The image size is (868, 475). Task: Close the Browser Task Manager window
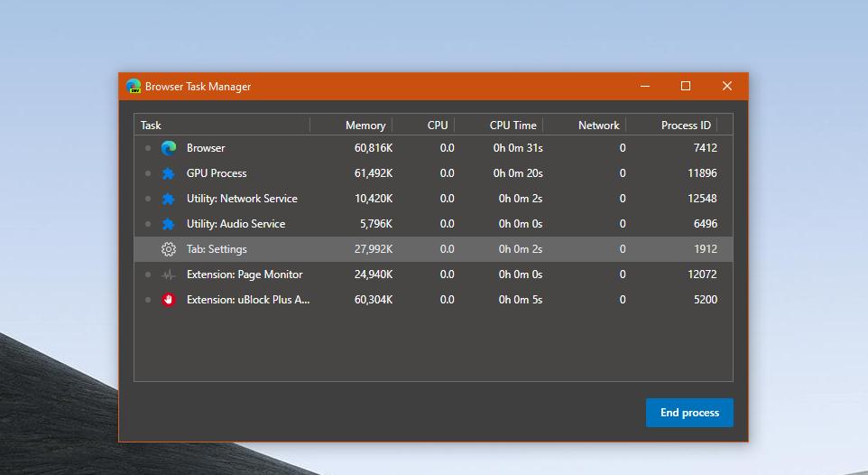(727, 86)
